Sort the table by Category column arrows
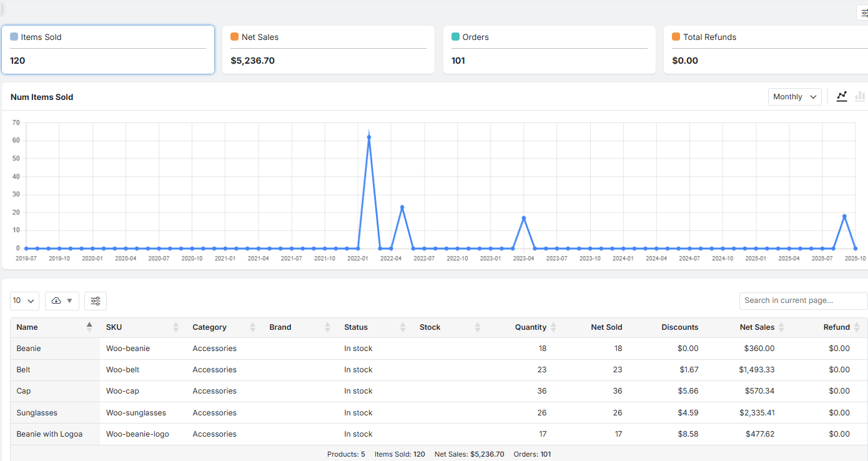Screen dimensions: 868x461 coord(252,327)
